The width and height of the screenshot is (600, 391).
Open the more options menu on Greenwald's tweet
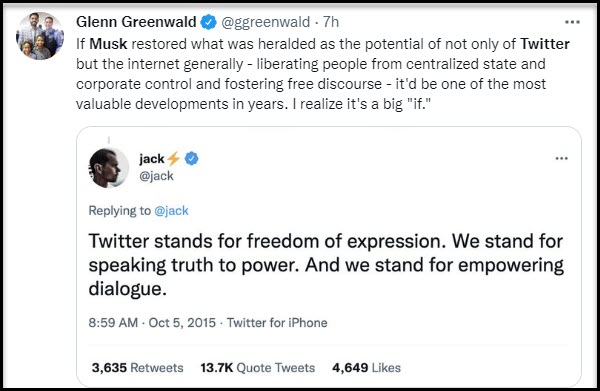click(x=572, y=22)
